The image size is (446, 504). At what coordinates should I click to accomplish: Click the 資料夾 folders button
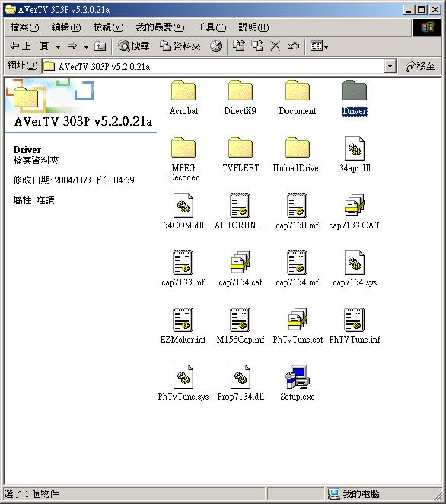[x=180, y=46]
